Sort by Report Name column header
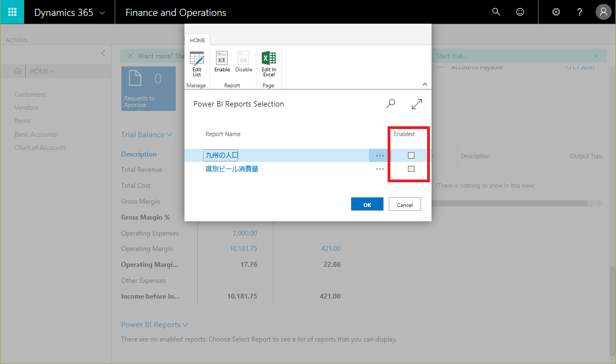Image resolution: width=616 pixels, height=364 pixels. 223,134
